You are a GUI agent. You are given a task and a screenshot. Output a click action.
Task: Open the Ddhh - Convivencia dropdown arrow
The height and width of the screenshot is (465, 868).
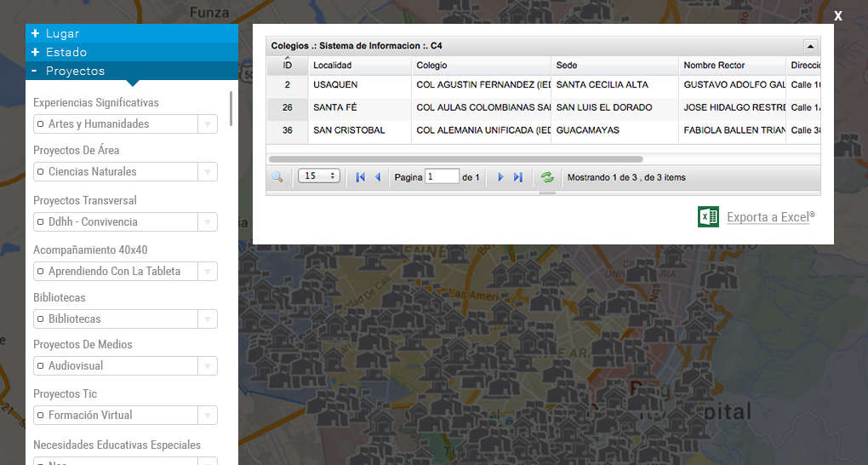click(x=207, y=222)
